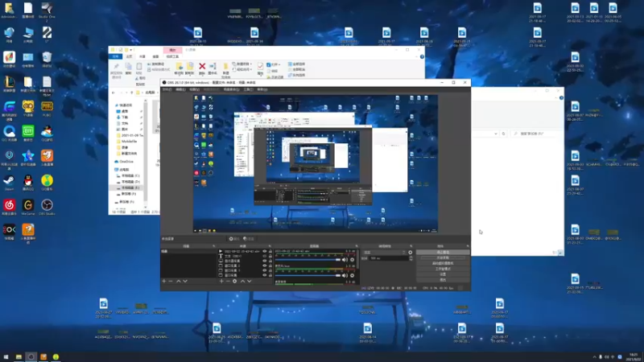Add a new scene with plus icon

pyautogui.click(x=164, y=281)
